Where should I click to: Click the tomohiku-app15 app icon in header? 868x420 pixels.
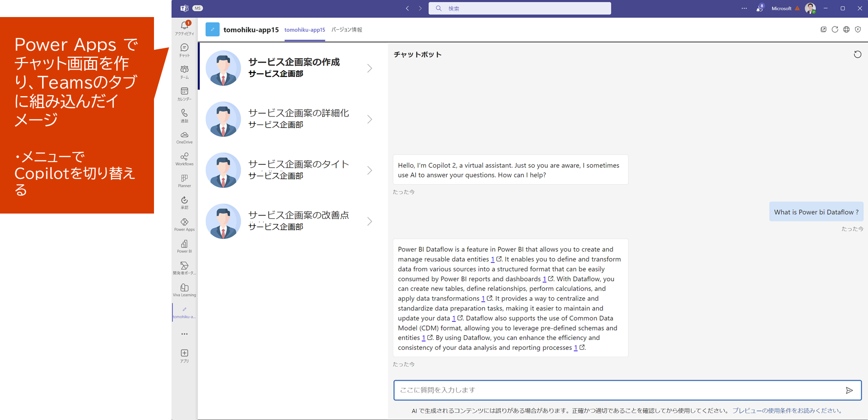tap(212, 29)
